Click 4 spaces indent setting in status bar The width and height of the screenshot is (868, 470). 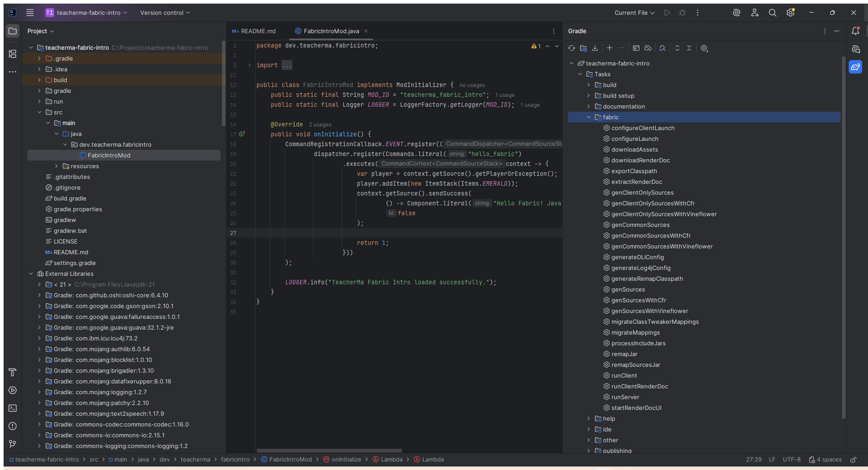825,459
